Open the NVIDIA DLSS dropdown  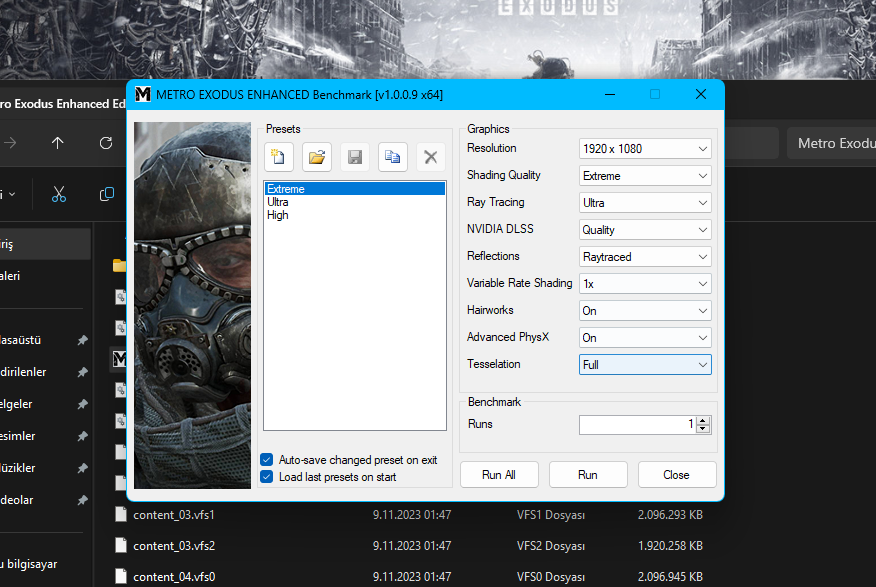click(645, 230)
